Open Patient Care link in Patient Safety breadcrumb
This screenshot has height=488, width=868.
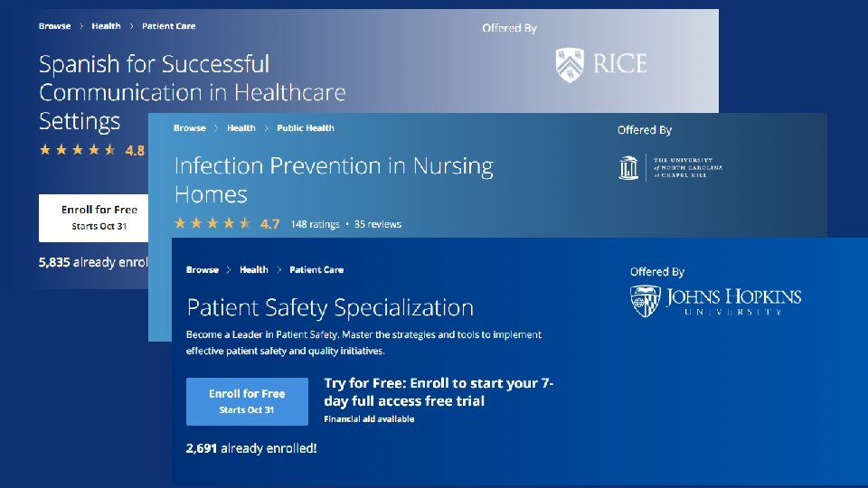pyautogui.click(x=316, y=269)
